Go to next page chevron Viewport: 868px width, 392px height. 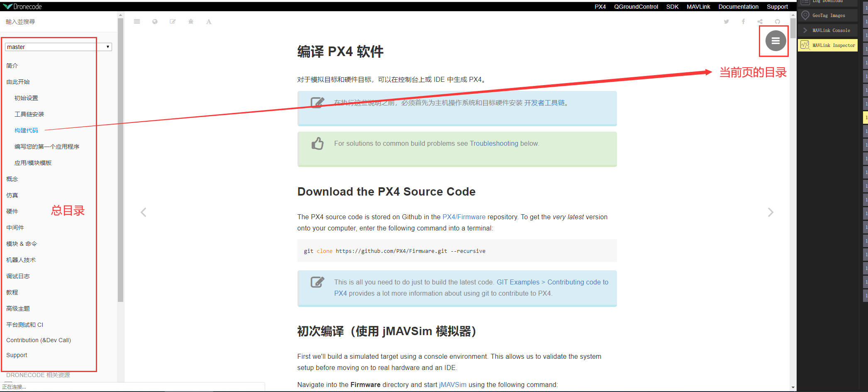[x=770, y=212]
